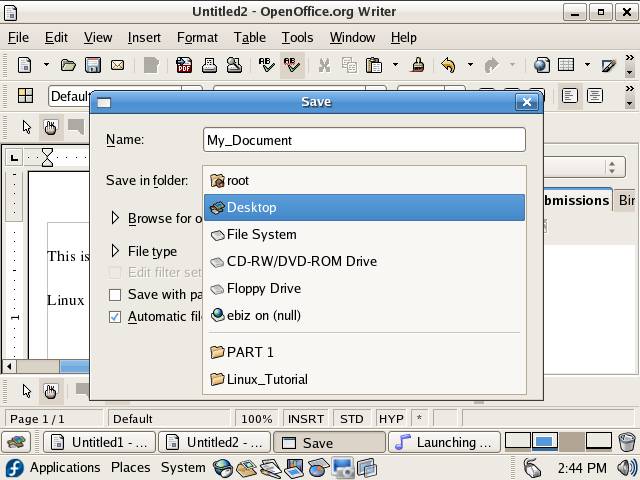This screenshot has width=640, height=480.
Task: Select Desktop in the folder dropdown list
Action: (x=364, y=207)
